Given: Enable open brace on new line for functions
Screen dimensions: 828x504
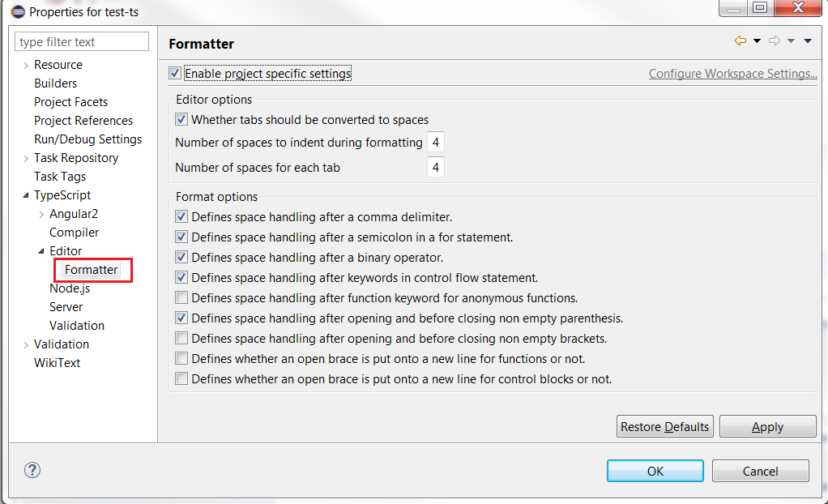Looking at the screenshot, I should pyautogui.click(x=181, y=358).
